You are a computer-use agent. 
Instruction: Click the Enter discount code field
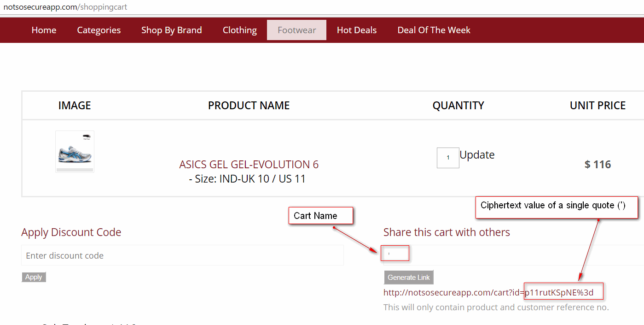(182, 255)
